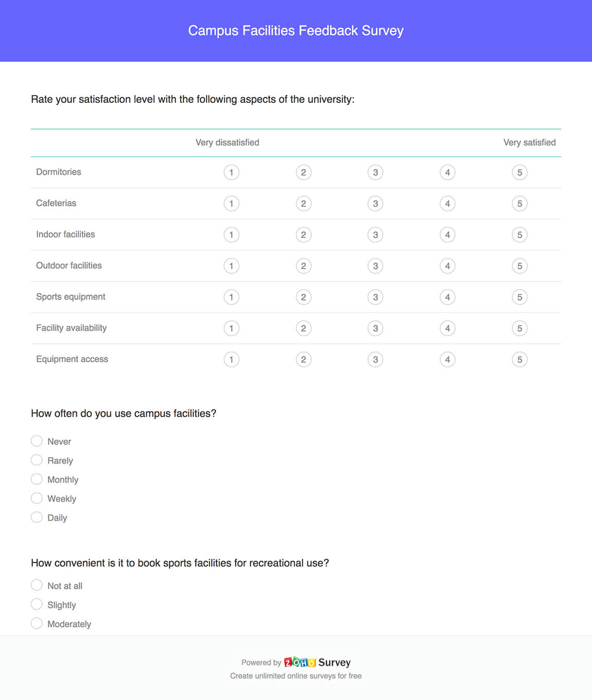Rate Equipment access as 3
Viewport: 592px width, 700px height.
(x=375, y=360)
